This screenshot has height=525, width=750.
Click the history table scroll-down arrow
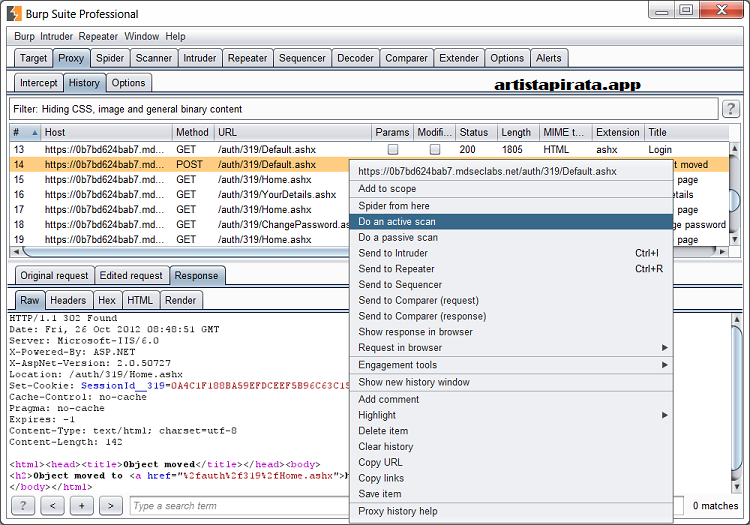coord(735,240)
